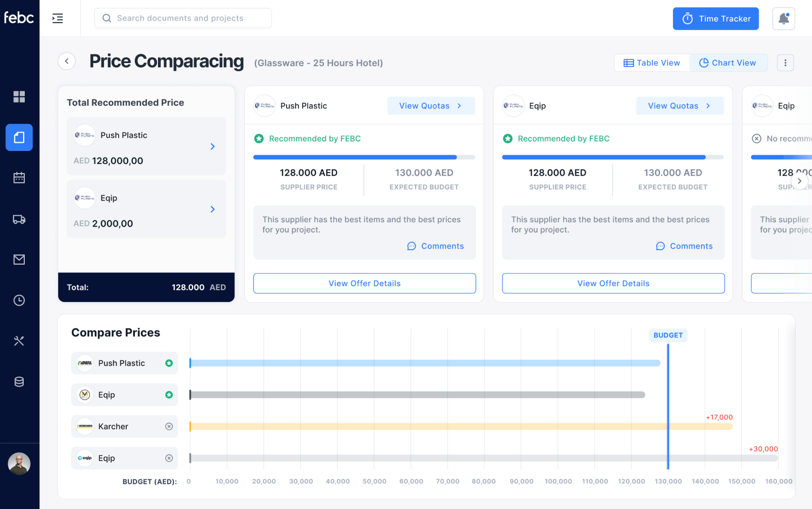Image resolution: width=812 pixels, height=509 pixels.
Task: Click the database stack sidebar icon
Action: point(19,382)
